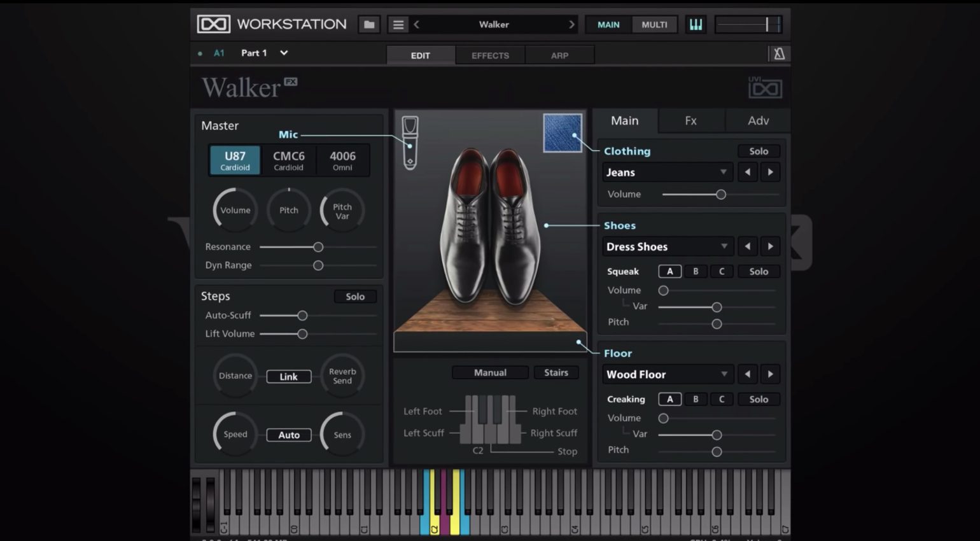Select Creaking variation C

point(722,399)
